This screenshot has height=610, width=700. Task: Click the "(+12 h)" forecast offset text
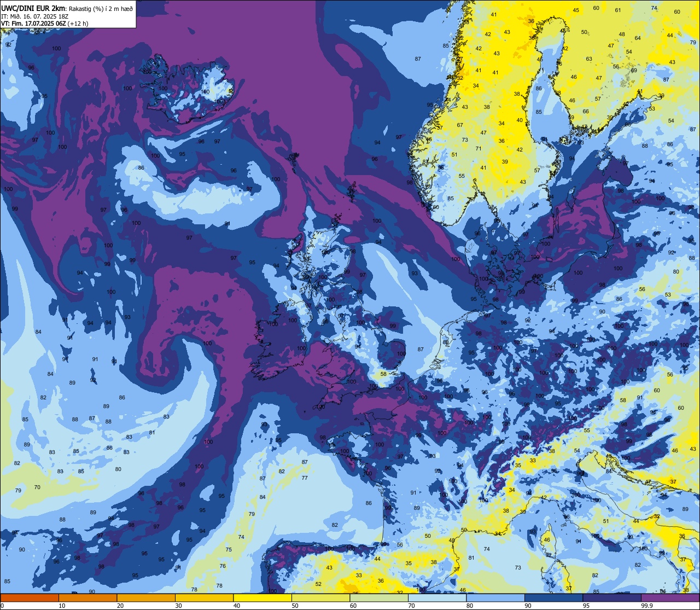[78, 24]
